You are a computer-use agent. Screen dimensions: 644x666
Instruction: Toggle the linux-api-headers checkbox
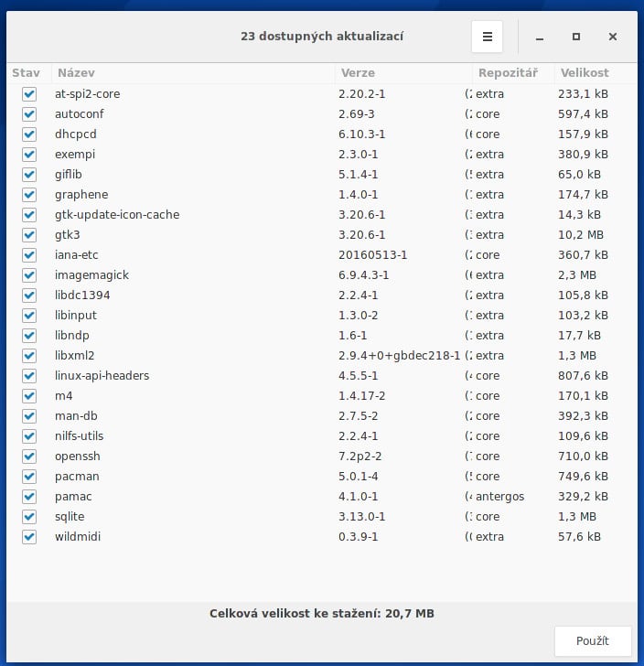29,376
